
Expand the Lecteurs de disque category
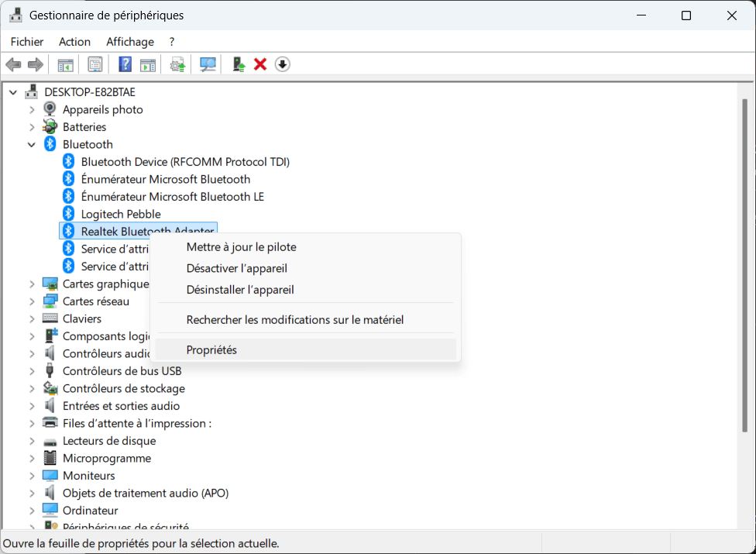[x=32, y=441]
